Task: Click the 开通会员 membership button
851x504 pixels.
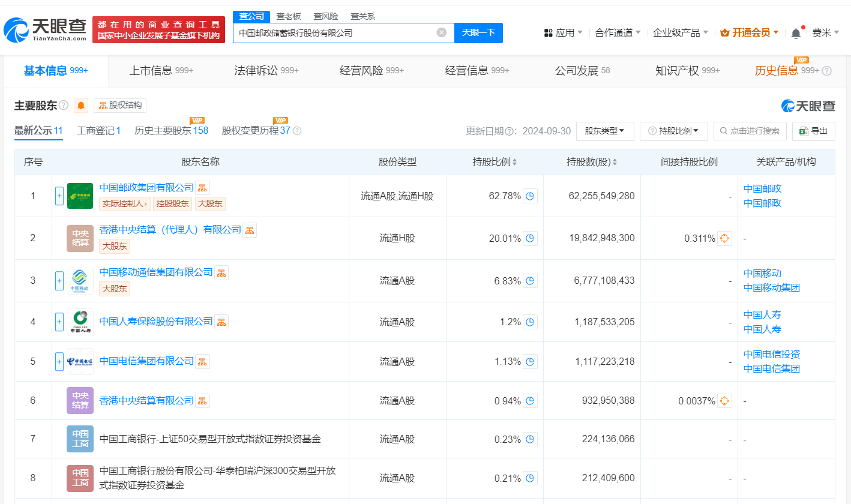Action: (750, 32)
